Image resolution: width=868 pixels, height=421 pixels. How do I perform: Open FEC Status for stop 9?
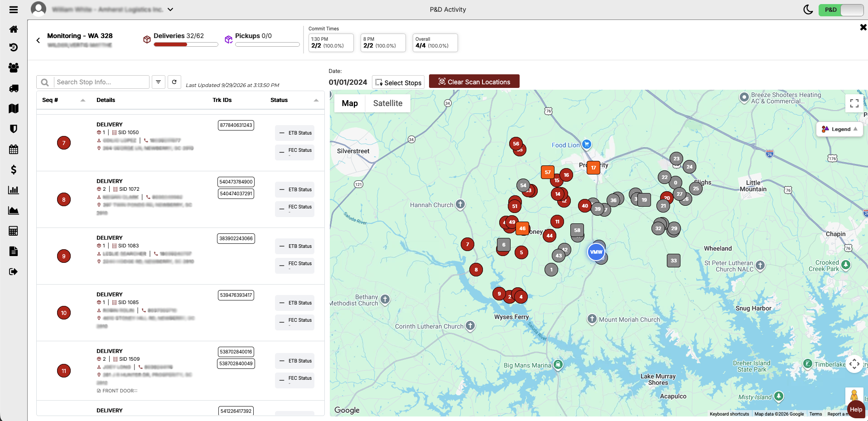(295, 265)
